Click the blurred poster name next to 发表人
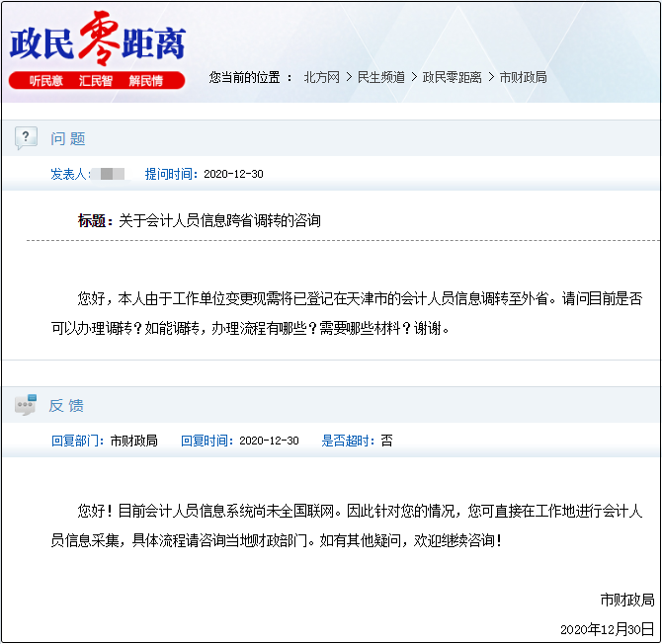This screenshot has height=644, width=662. (x=110, y=174)
